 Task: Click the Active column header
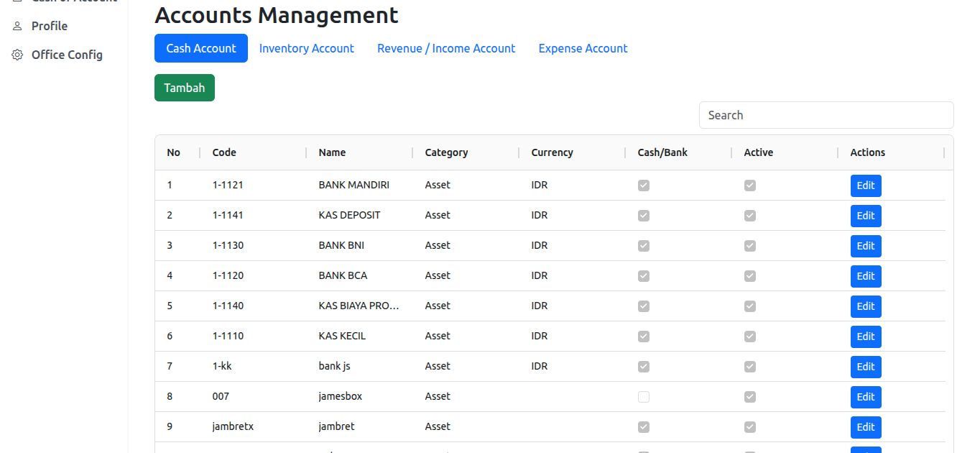pyautogui.click(x=759, y=152)
